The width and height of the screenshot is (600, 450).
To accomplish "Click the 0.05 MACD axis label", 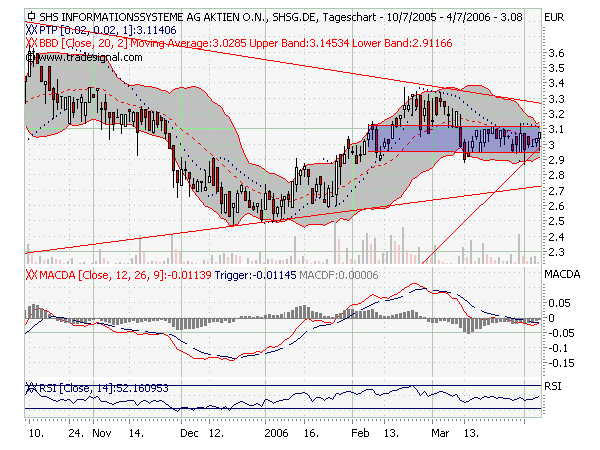I will tap(559, 303).
